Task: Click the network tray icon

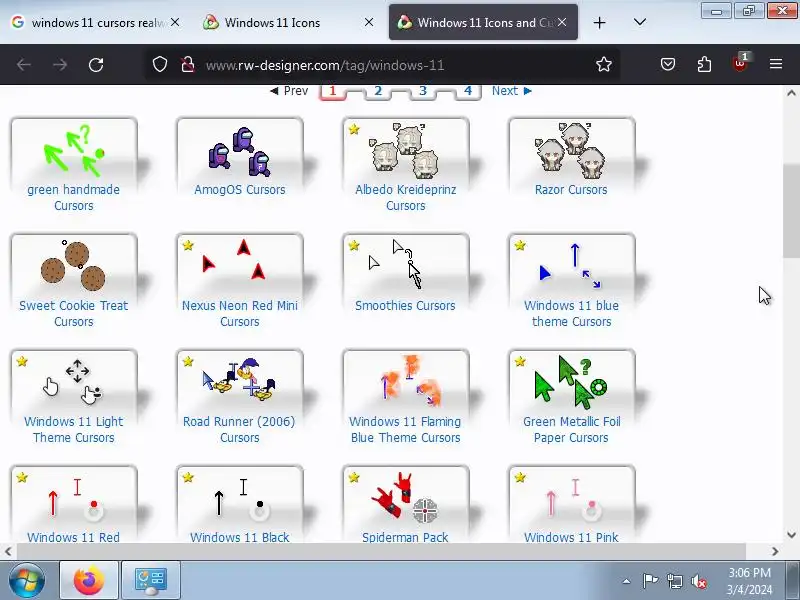Action: coord(674,581)
